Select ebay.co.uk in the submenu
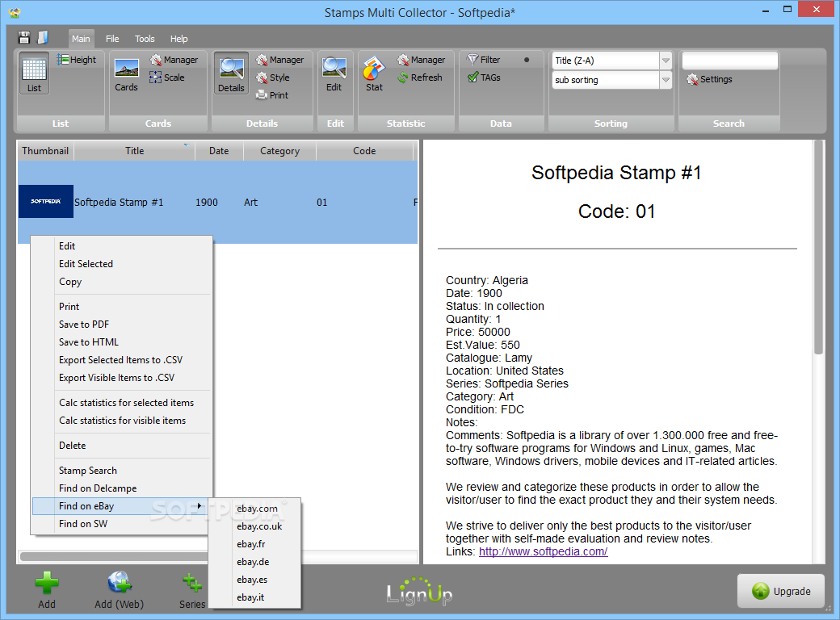 254,526
